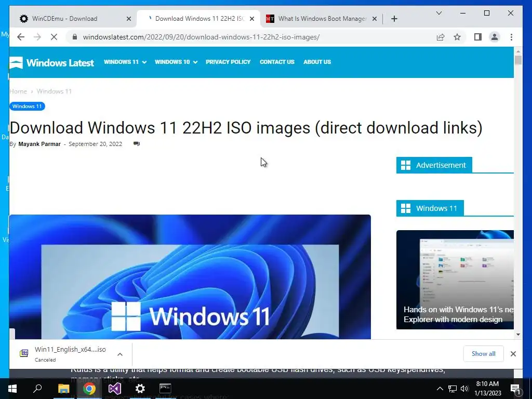Image resolution: width=532 pixels, height=399 pixels.
Task: Expand the WINDOWS 10 nav menu
Action: [176, 62]
